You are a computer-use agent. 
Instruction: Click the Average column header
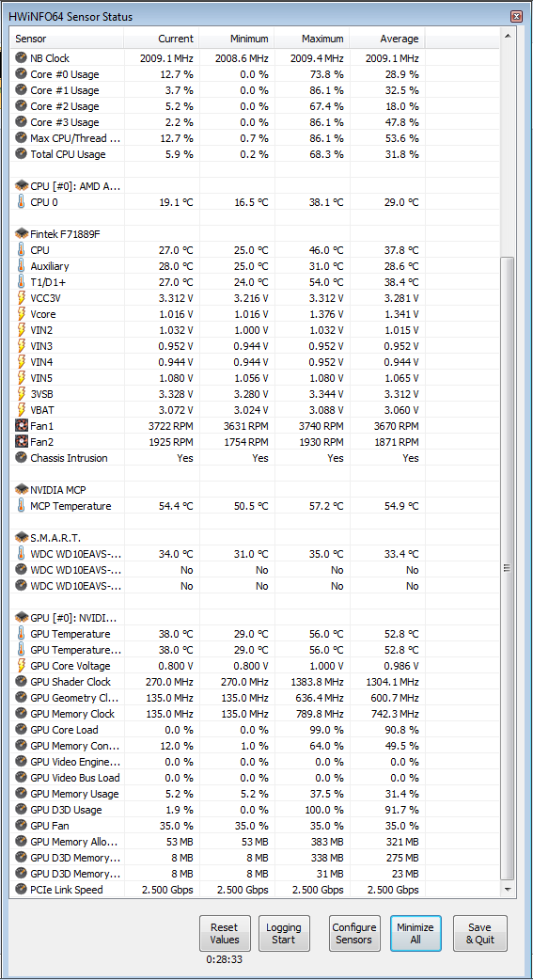386,39
